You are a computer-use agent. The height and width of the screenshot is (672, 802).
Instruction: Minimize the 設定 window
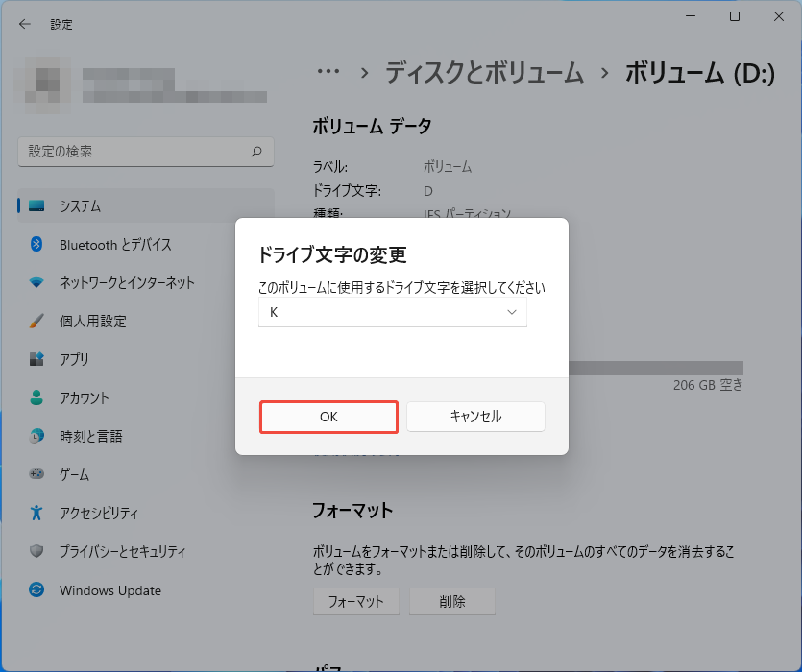tap(691, 16)
